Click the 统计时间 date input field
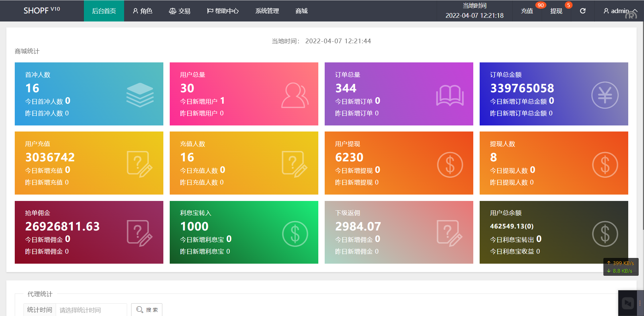The width and height of the screenshot is (644, 316). coord(91,310)
